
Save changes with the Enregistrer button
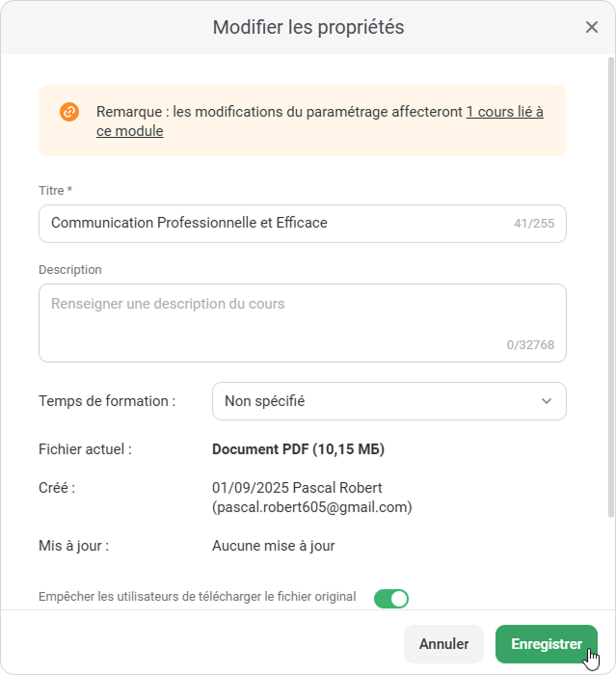(x=546, y=644)
